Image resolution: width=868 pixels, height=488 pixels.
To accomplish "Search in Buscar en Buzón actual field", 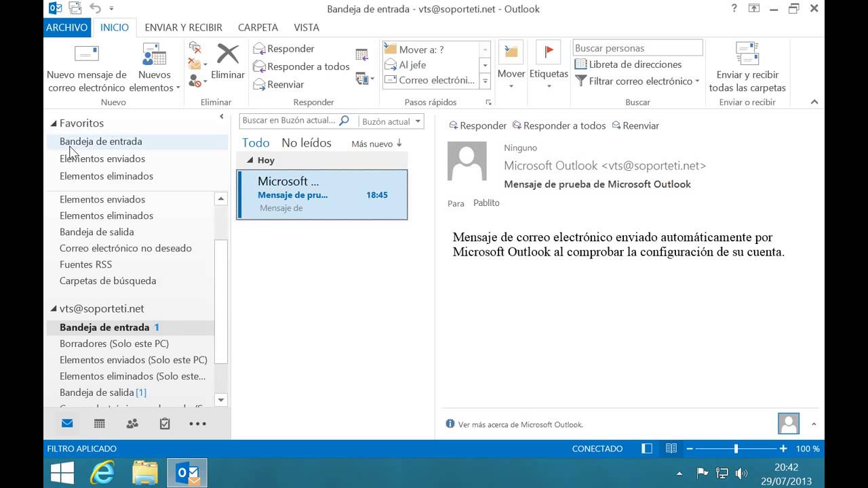I will click(290, 121).
